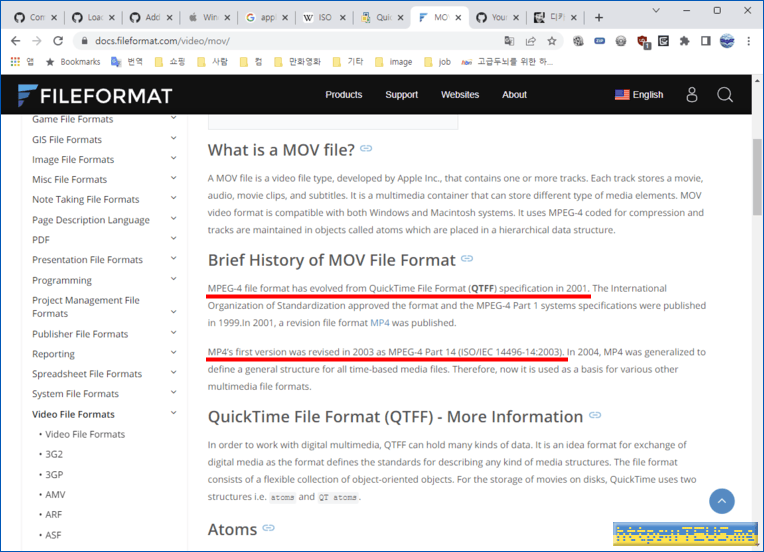
Task: Click the FILEFORMAT logo
Action: [95, 95]
